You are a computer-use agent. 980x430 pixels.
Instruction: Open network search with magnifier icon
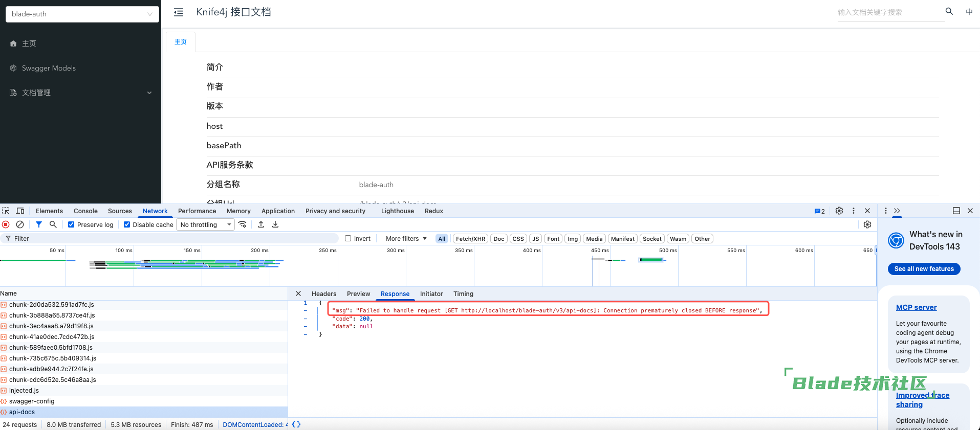[53, 224]
